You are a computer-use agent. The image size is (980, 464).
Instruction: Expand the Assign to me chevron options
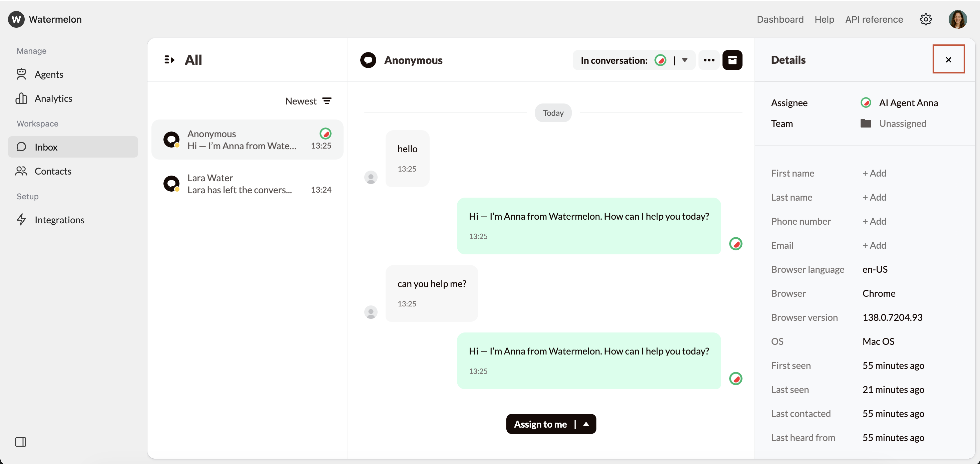point(585,424)
